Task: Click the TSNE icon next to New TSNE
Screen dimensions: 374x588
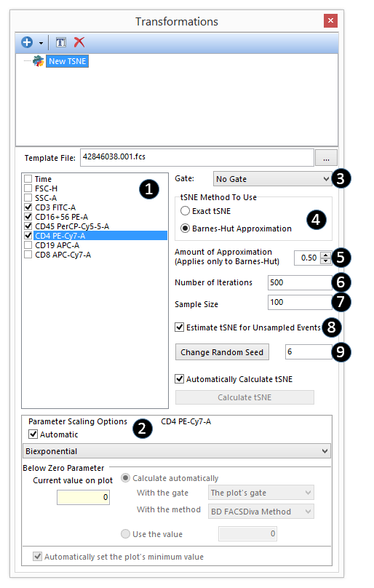Action: click(39, 60)
